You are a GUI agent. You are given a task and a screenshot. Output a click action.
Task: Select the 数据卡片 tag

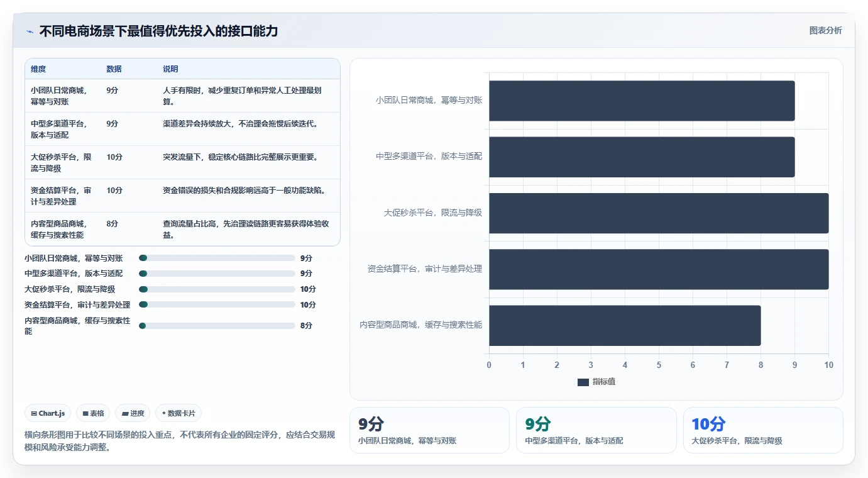[x=179, y=413]
